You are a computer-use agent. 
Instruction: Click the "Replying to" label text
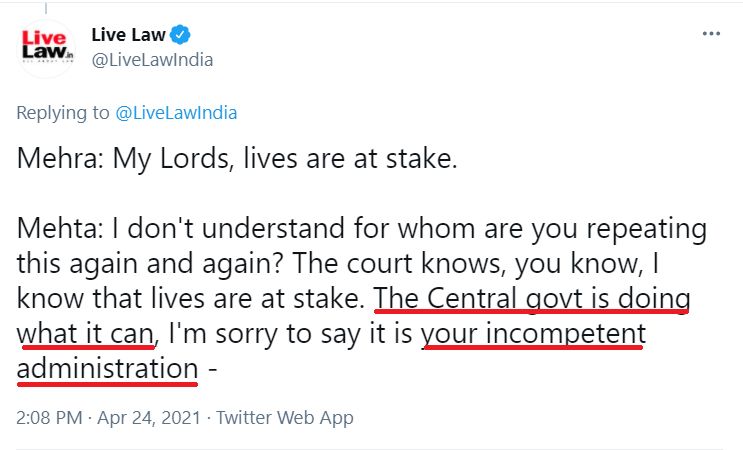coord(63,112)
